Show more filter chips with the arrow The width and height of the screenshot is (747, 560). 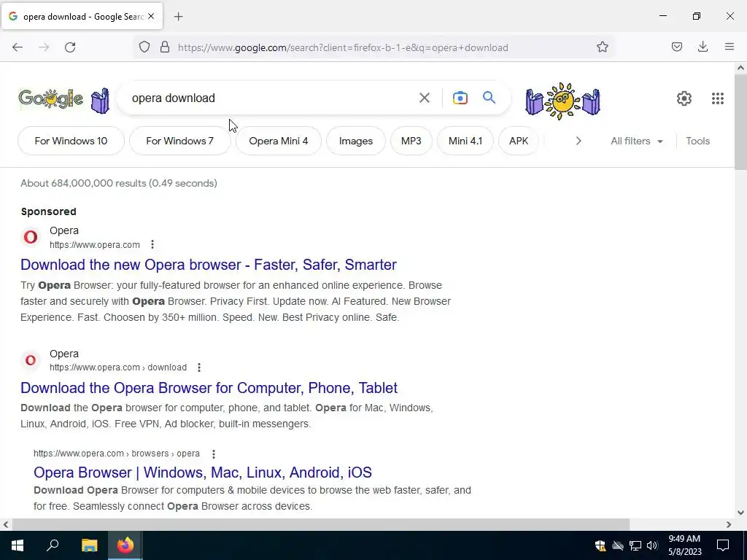click(x=578, y=141)
